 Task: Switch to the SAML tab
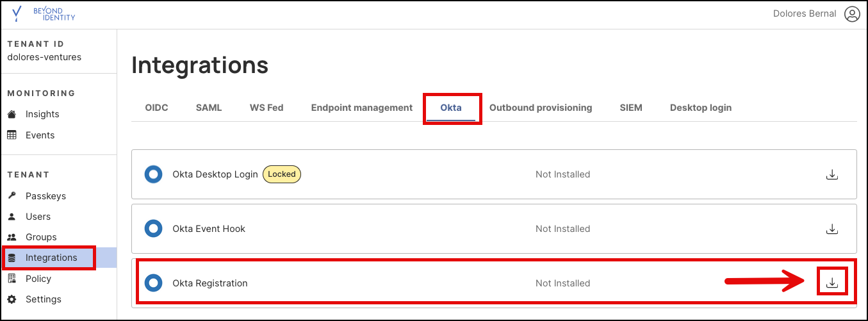[x=209, y=108]
